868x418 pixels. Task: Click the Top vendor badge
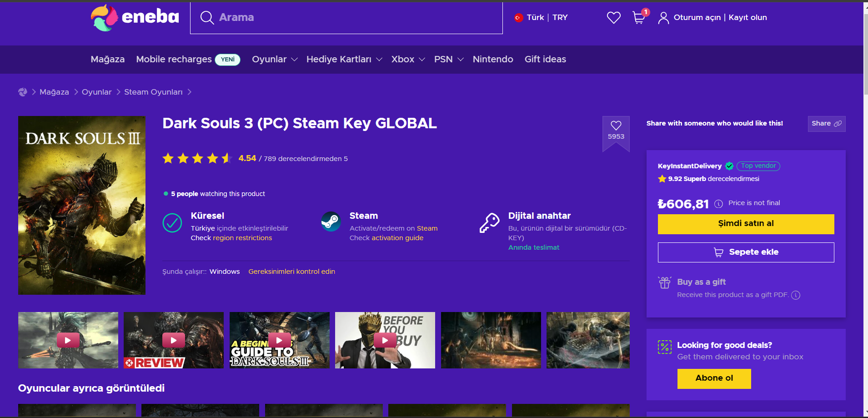[x=758, y=166]
